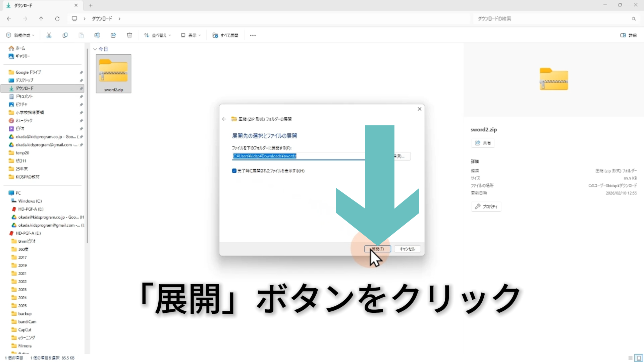Open the view options dropdown
Viewport: 644px width, 362px height.
coord(191,35)
